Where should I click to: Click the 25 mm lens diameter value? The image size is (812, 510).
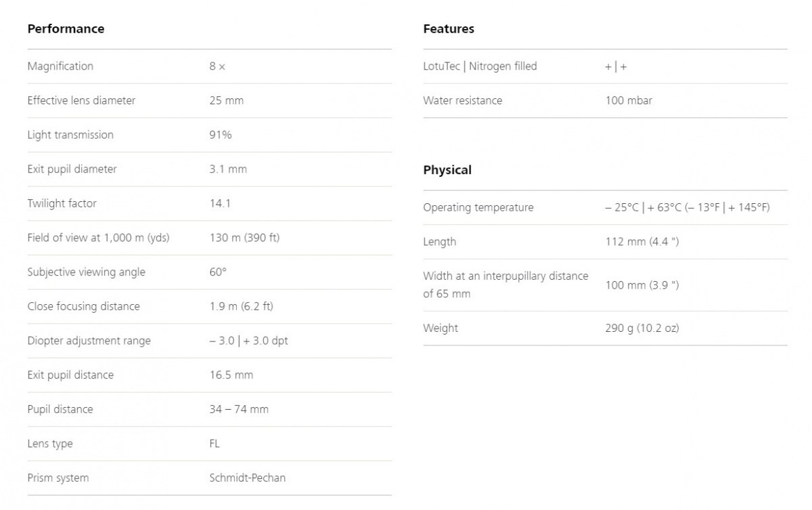pos(226,101)
